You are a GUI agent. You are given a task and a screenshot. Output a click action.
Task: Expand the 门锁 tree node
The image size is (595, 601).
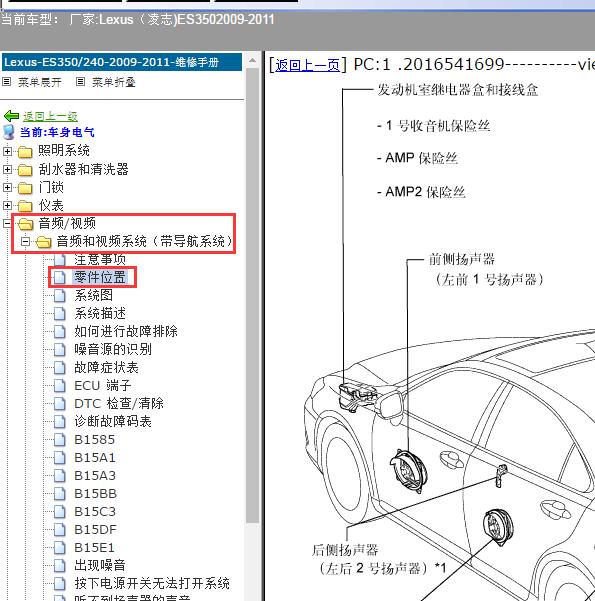(x=7, y=187)
